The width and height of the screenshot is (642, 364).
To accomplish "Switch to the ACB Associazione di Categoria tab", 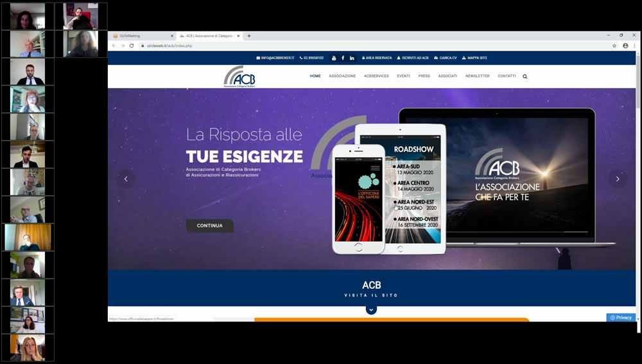I will pos(210,36).
